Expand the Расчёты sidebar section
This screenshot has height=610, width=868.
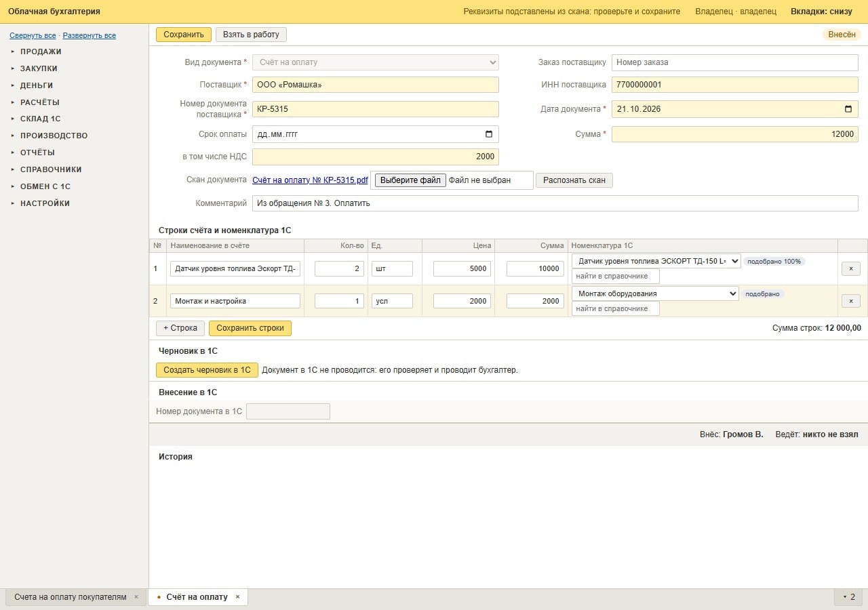pyautogui.click(x=39, y=102)
